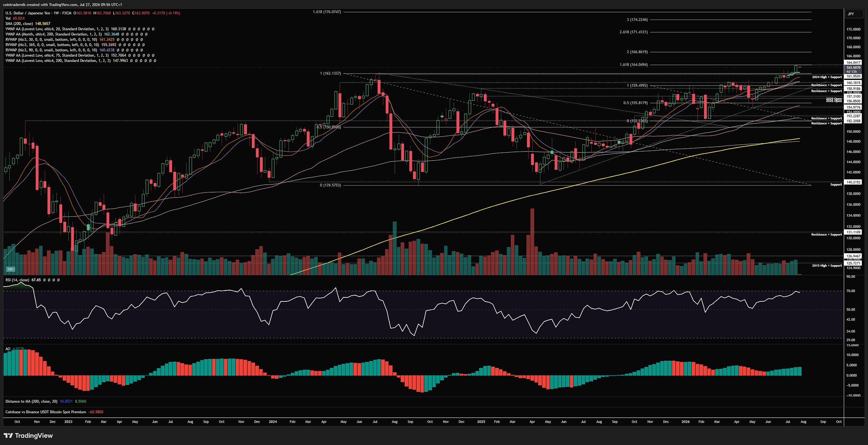The height and width of the screenshot is (445, 868).
Task: Select Coinbase vs Binance USDT Premium legend
Action: (x=54, y=412)
